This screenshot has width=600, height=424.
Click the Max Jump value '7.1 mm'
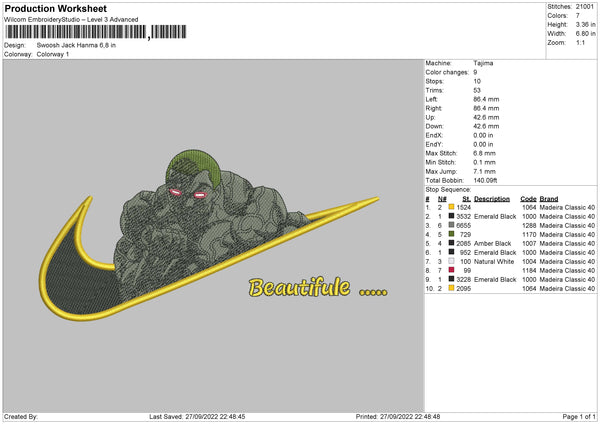click(484, 171)
